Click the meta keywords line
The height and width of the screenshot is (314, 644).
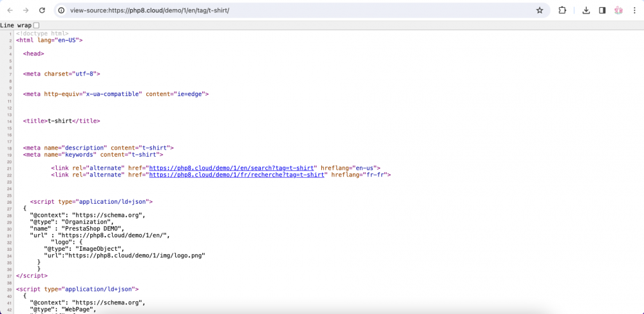[x=93, y=155]
